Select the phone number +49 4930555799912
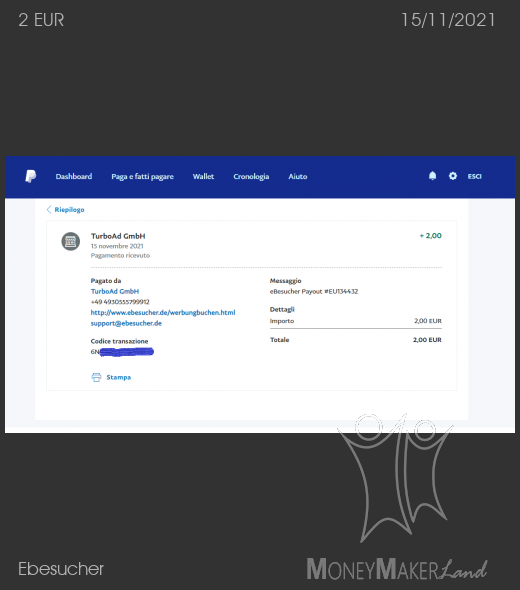This screenshot has width=520, height=590. (x=120, y=302)
